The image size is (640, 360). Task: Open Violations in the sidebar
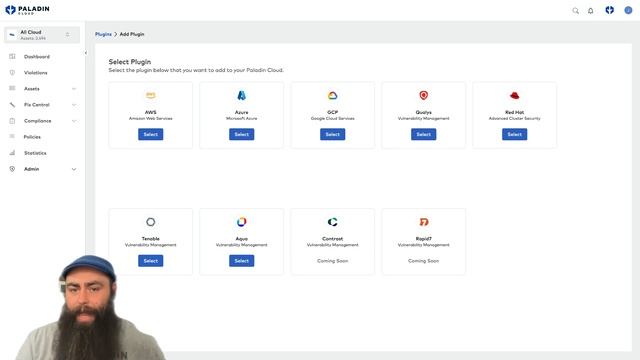tap(36, 73)
